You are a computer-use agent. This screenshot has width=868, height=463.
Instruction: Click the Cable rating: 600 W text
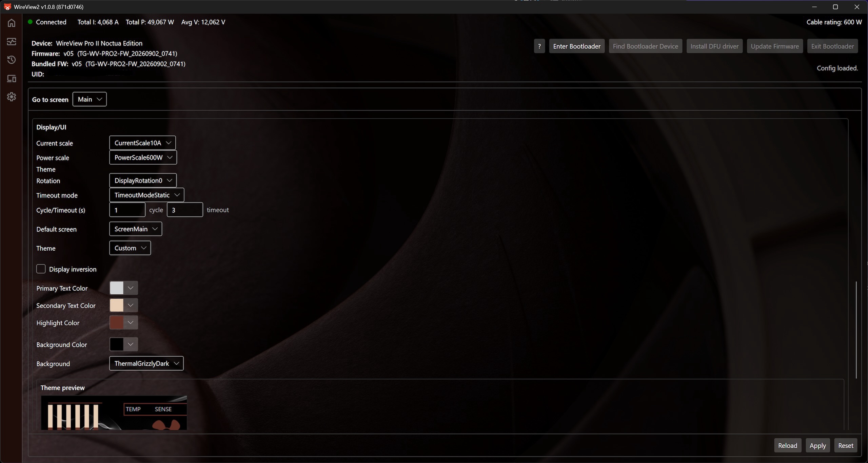pos(834,22)
